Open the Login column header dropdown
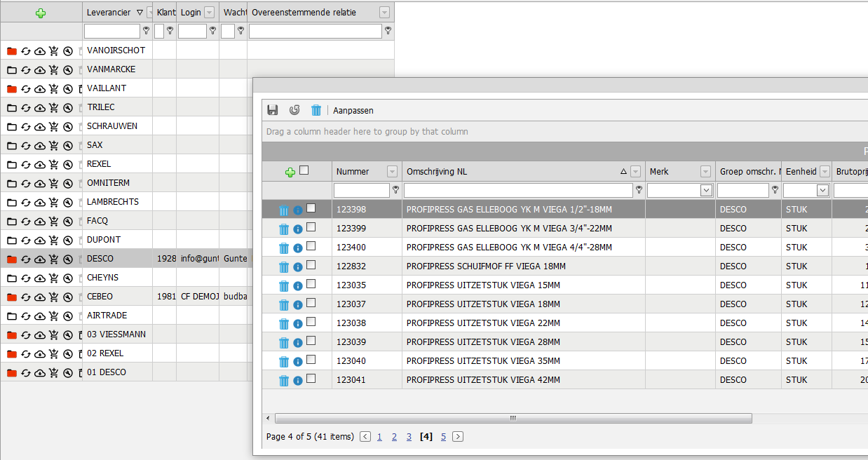This screenshot has height=460, width=868. pos(209,13)
